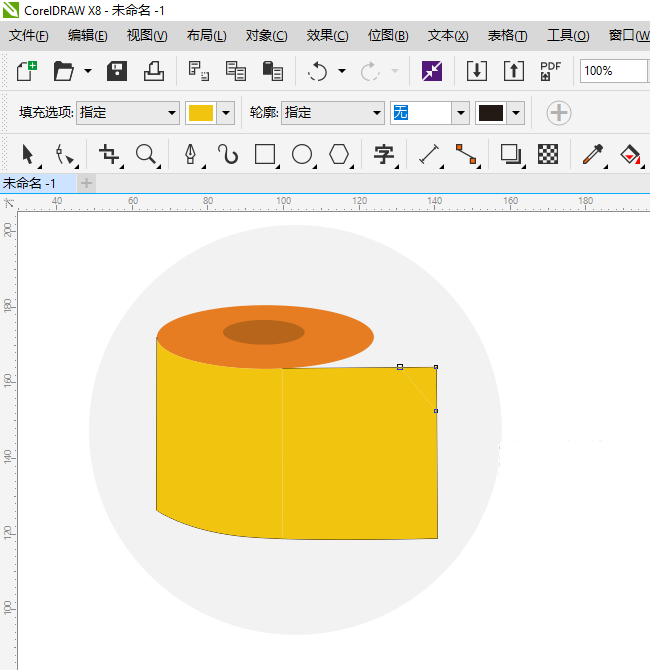
Task: Switch to the 未命名 -1 document tab
Action: [x=30, y=183]
